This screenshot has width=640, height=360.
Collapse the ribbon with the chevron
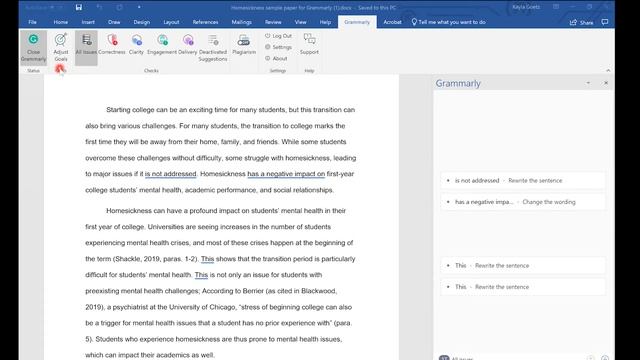(608, 70)
